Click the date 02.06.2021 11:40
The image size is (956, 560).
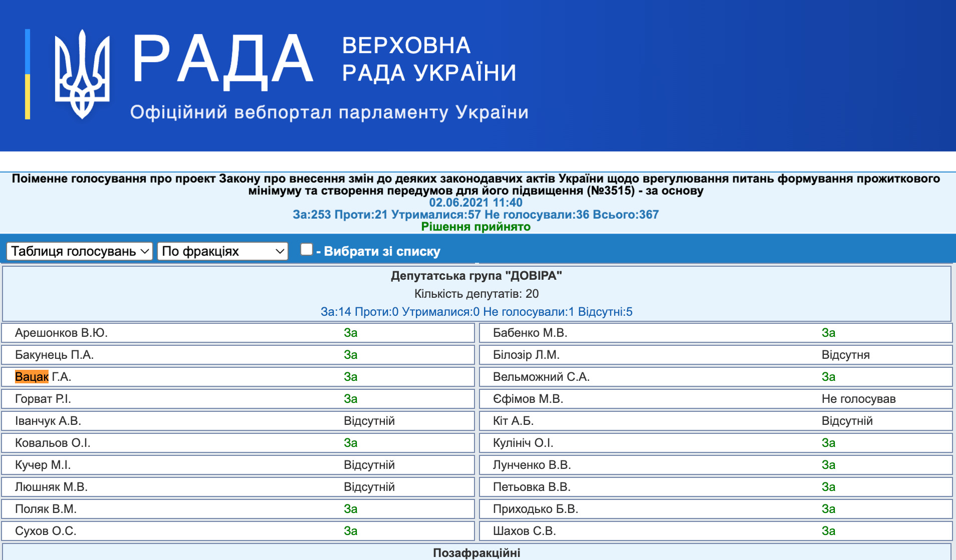pyautogui.click(x=475, y=203)
